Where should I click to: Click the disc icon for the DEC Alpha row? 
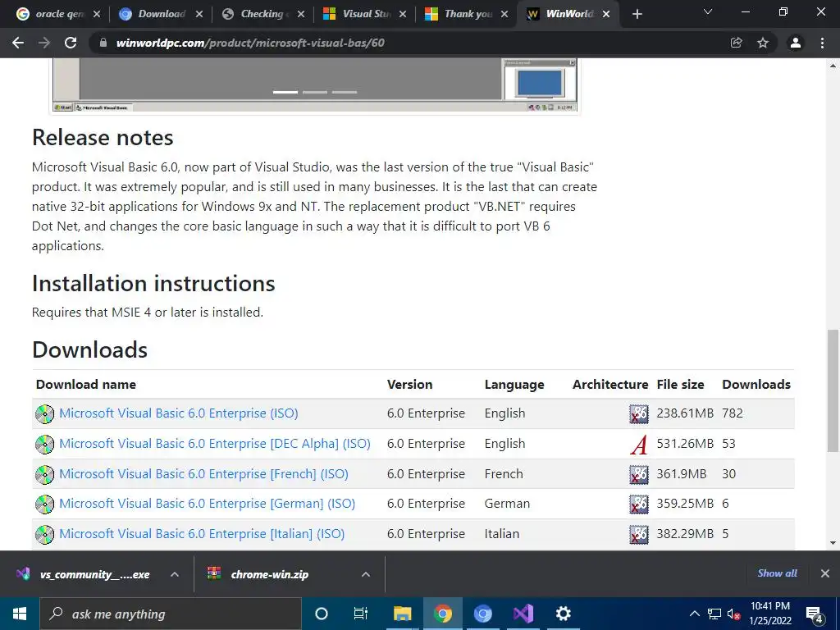[x=44, y=444]
